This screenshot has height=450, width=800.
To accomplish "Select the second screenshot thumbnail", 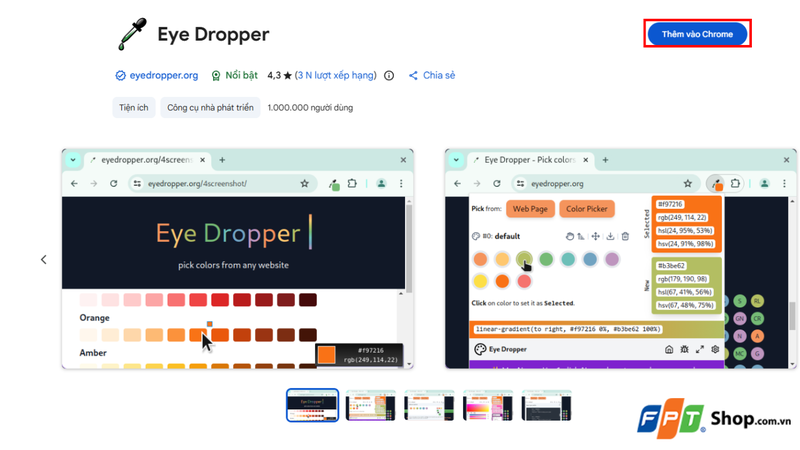I will click(370, 406).
